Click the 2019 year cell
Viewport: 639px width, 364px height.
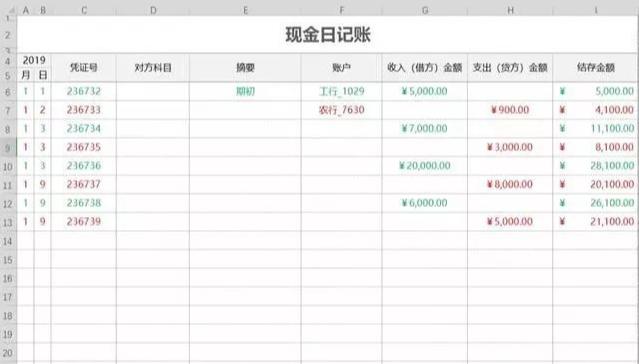pos(34,60)
